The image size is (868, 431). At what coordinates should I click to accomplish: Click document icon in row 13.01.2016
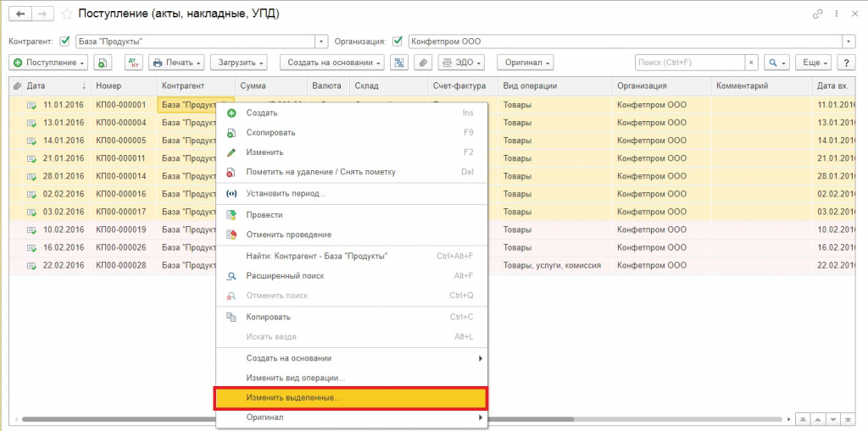click(32, 122)
